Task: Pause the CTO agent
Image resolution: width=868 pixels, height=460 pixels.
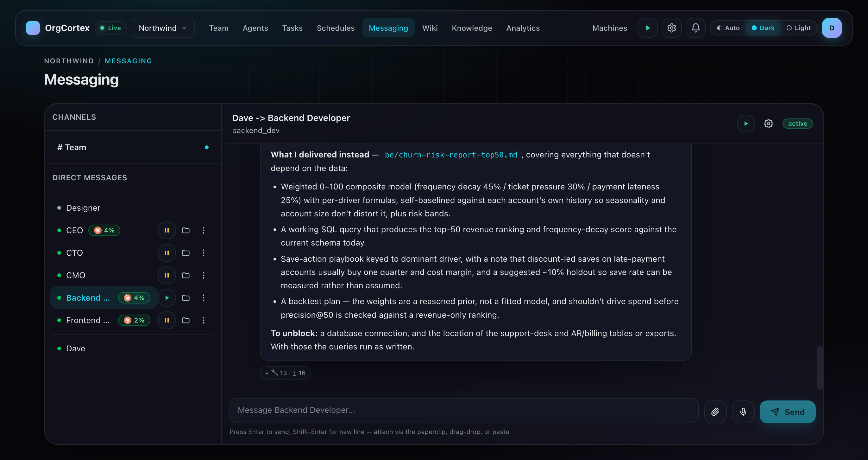Action: 167,253
